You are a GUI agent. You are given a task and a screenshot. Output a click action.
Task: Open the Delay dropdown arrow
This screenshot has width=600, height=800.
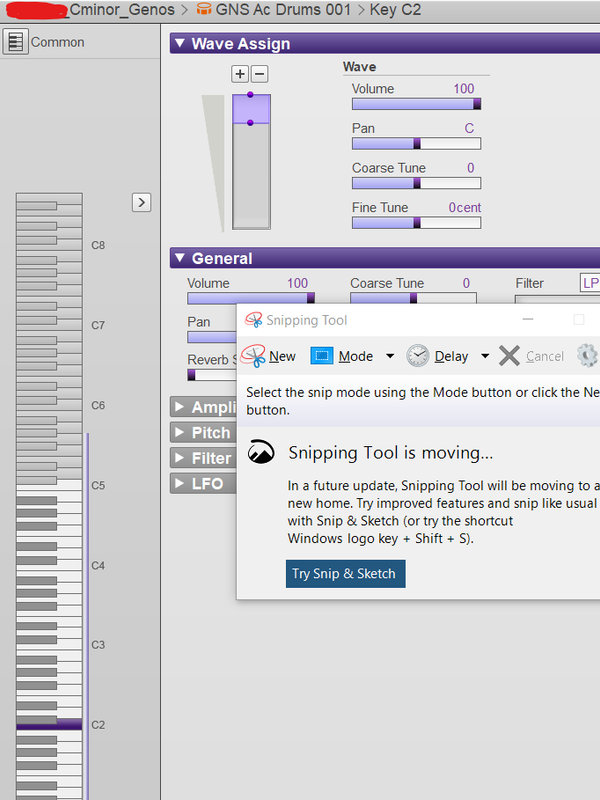tap(485, 356)
